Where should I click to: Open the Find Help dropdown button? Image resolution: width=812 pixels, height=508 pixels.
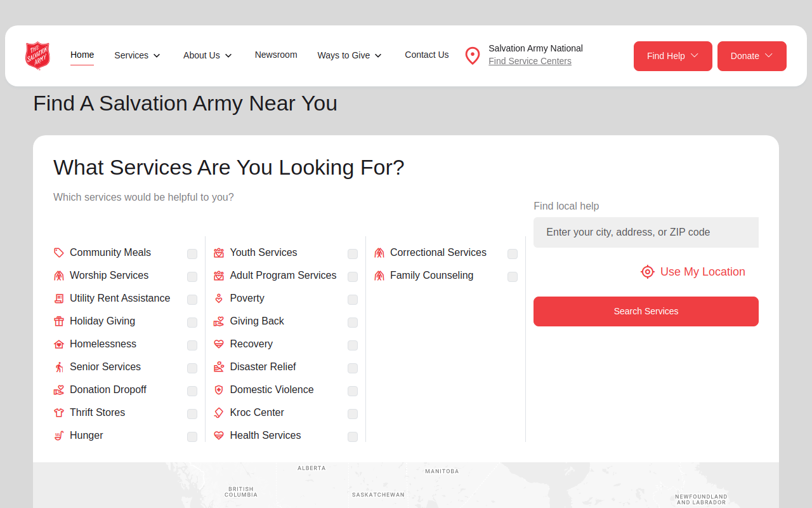point(673,56)
